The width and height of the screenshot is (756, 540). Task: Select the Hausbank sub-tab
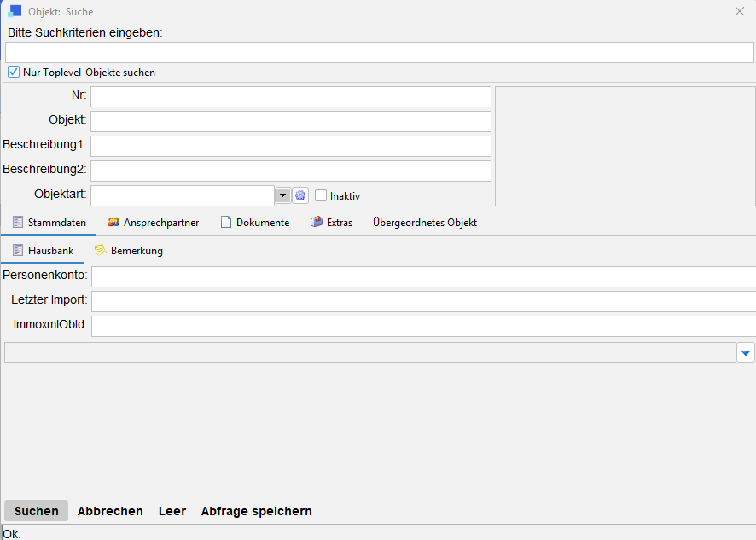pos(43,251)
